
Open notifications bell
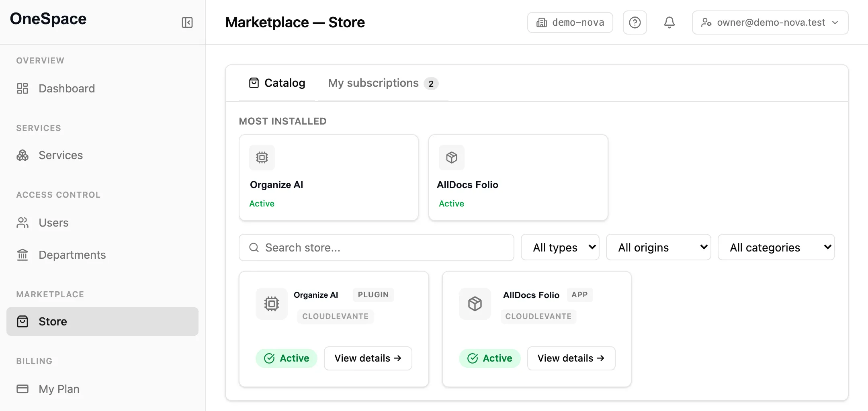pos(669,22)
